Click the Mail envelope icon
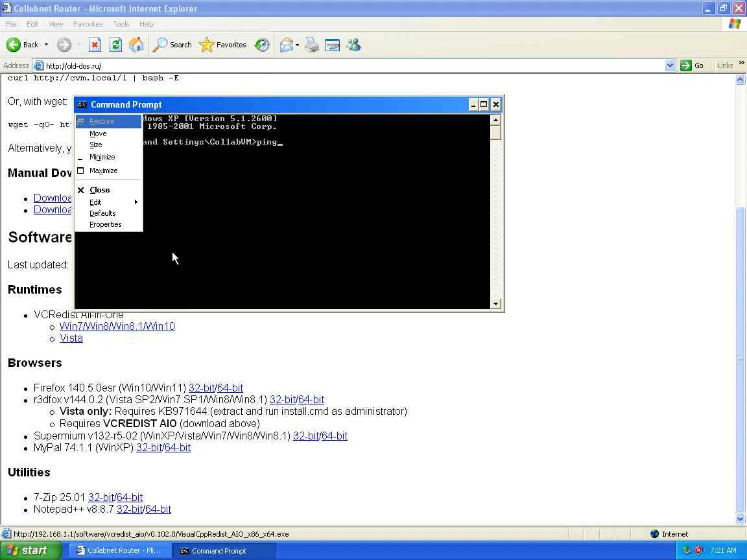The height and width of the screenshot is (560, 747). tap(287, 45)
